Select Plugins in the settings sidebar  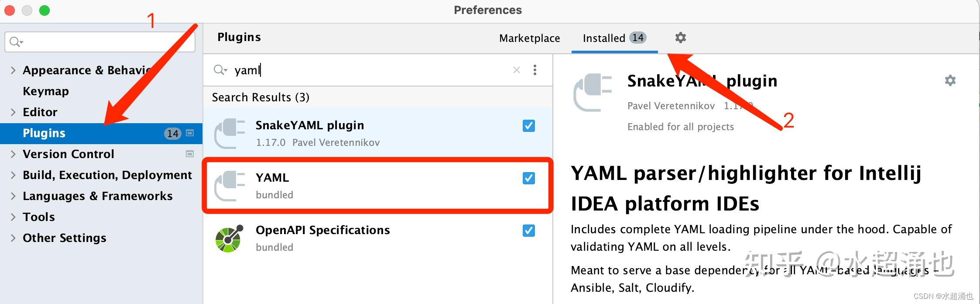tap(101, 133)
